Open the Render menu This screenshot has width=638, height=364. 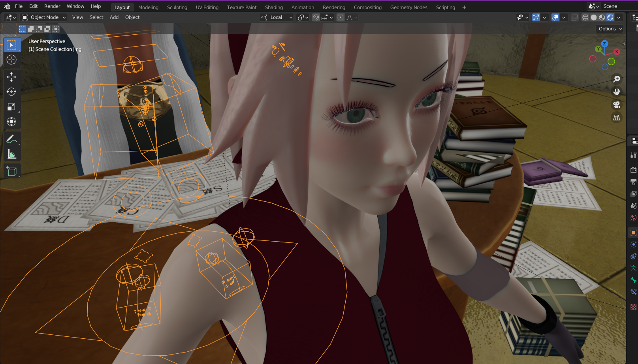(52, 6)
